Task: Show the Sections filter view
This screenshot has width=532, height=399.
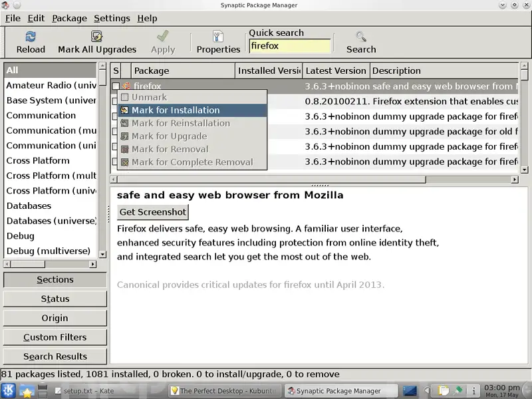Action: [55, 279]
